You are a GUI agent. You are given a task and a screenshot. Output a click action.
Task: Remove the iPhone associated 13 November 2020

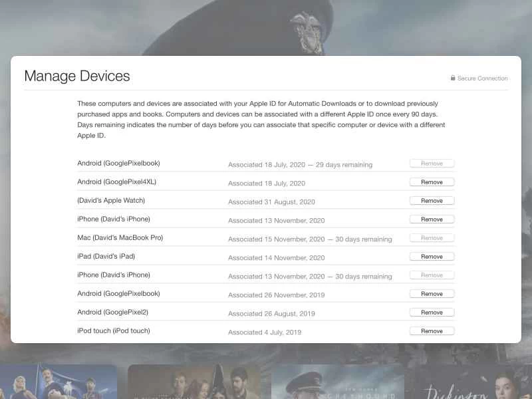click(432, 219)
